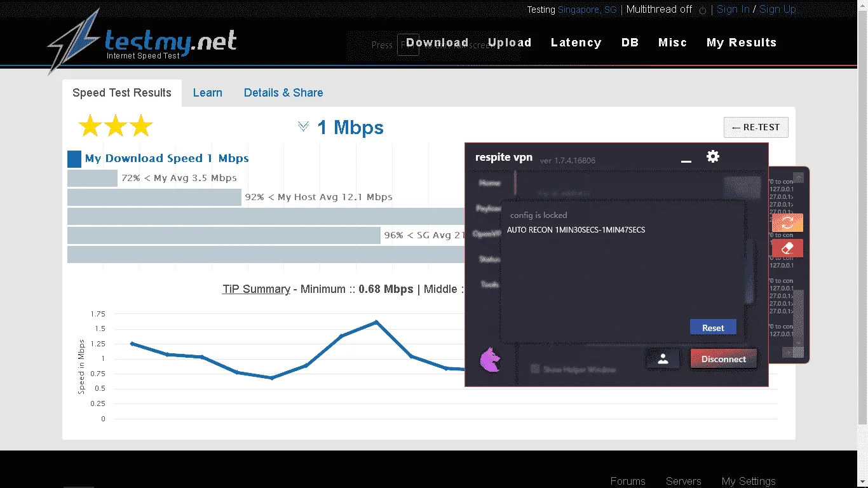Click the 72% < My Avg 3.5 Mbps bar
Screen dimensions: 868x488
click(x=92, y=178)
